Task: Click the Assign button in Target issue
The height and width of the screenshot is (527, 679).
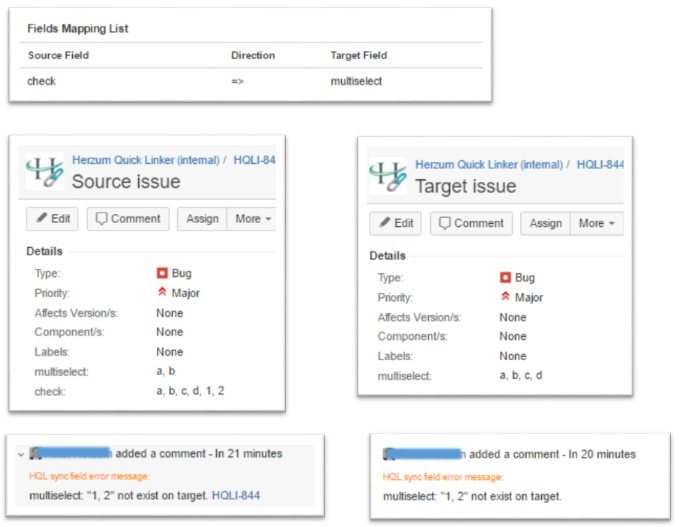Action: 546,223
